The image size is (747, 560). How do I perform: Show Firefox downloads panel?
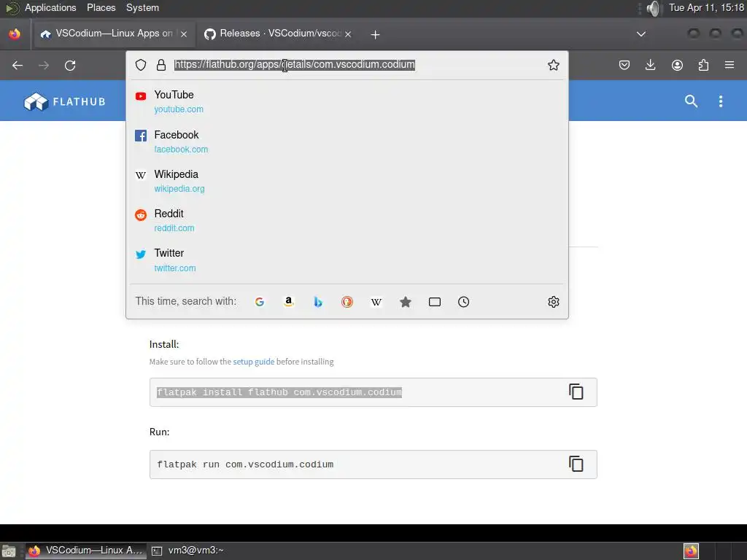point(650,65)
